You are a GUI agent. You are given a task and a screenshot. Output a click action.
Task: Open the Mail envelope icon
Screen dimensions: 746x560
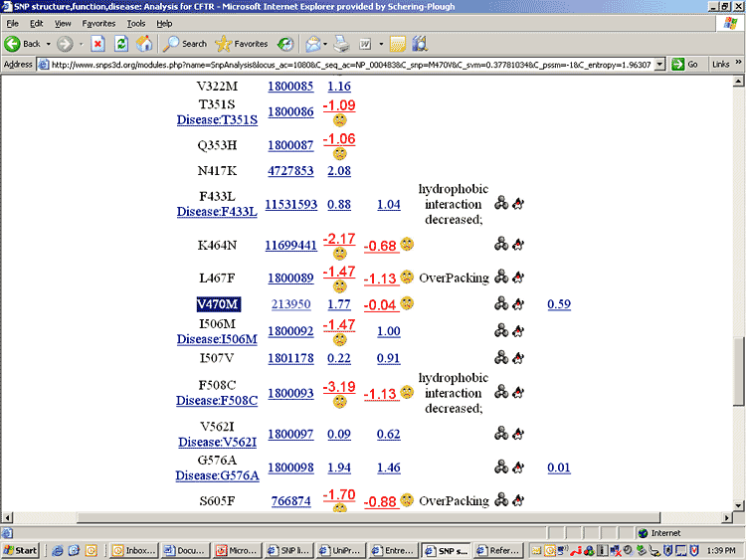[313, 44]
